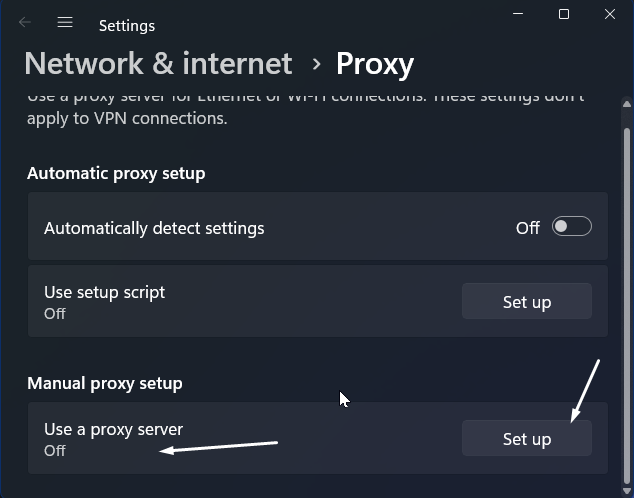The height and width of the screenshot is (498, 634).
Task: Select the Use a proxy server label
Action: coord(113,429)
